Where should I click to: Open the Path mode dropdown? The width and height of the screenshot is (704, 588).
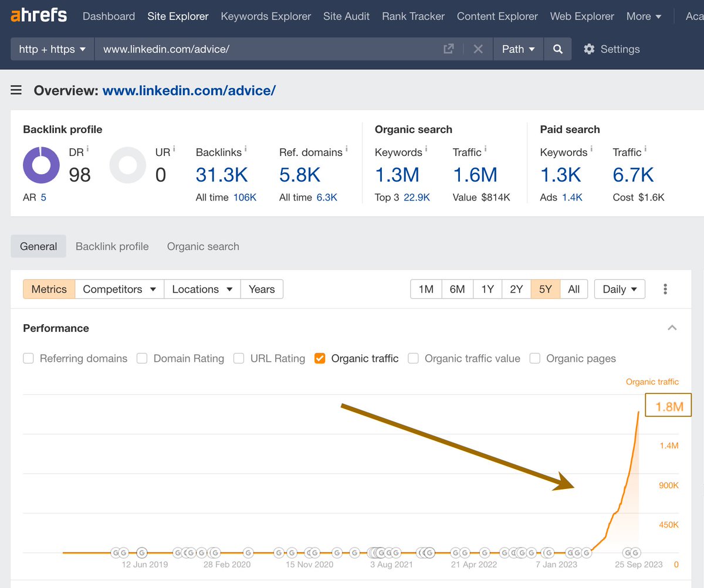(519, 49)
